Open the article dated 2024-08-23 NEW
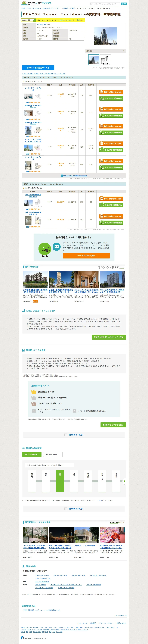 coord(36,291)
